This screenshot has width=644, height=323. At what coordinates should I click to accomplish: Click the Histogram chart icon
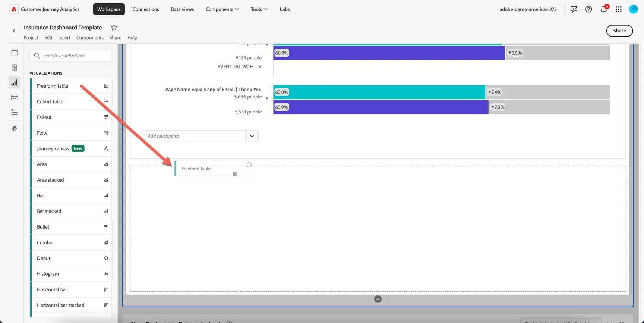(106, 274)
